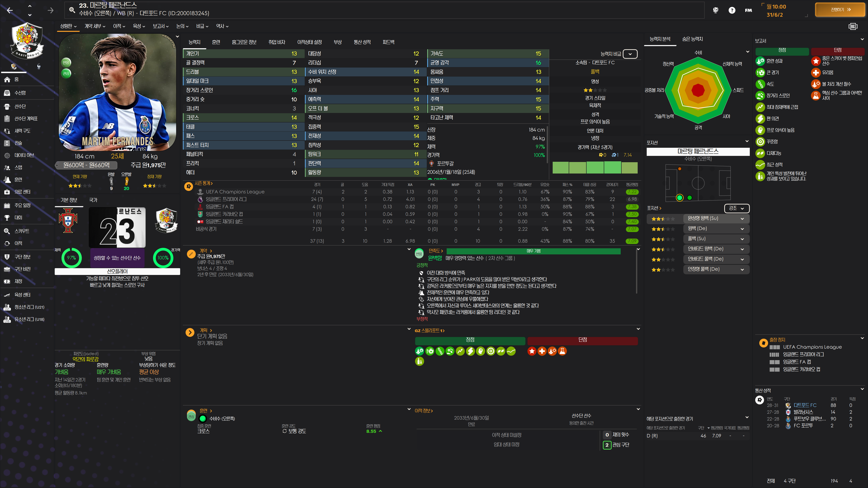Switch to the 숨은 능력치 tab

692,39
